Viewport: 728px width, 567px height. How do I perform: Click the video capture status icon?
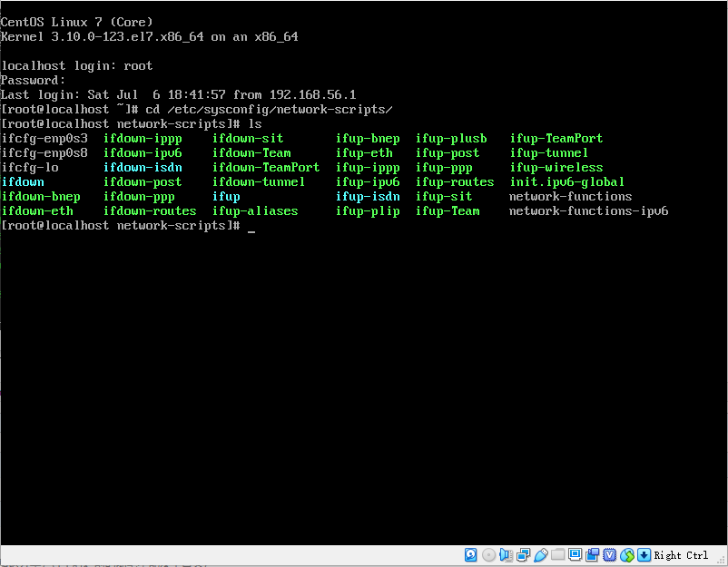coord(593,554)
